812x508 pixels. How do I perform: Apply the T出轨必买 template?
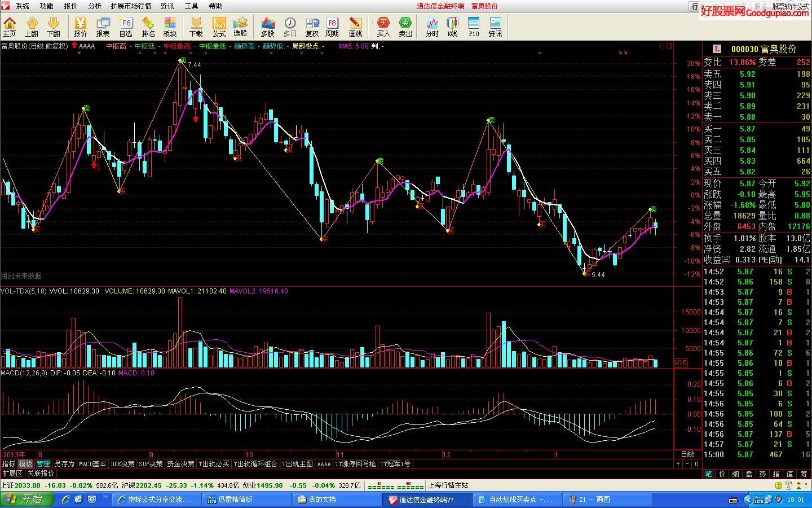point(214,464)
